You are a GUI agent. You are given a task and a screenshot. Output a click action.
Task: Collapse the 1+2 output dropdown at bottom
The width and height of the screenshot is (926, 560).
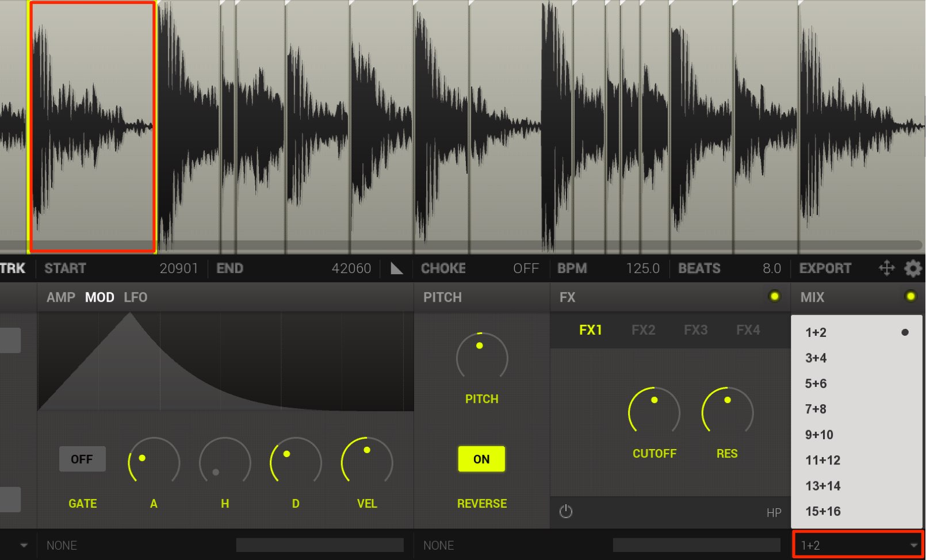858,544
